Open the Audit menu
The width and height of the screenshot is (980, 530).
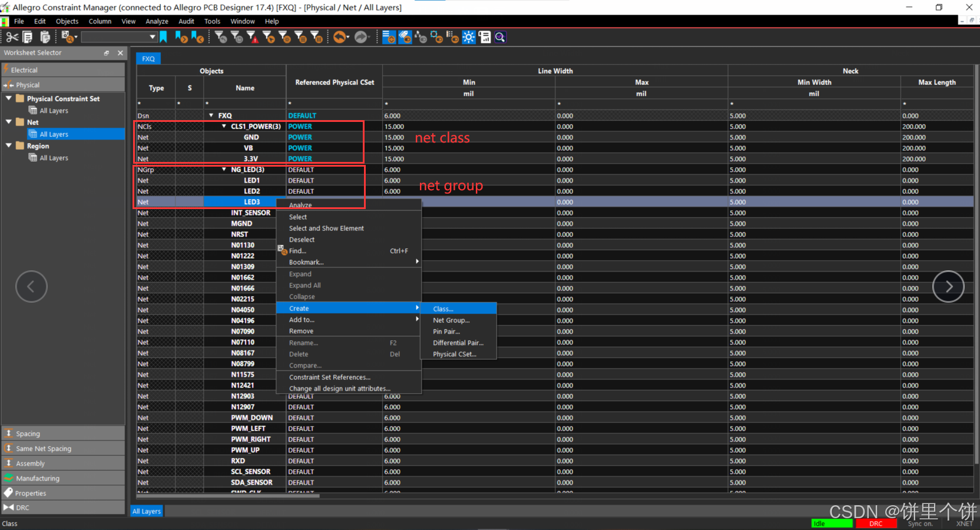[x=186, y=21]
